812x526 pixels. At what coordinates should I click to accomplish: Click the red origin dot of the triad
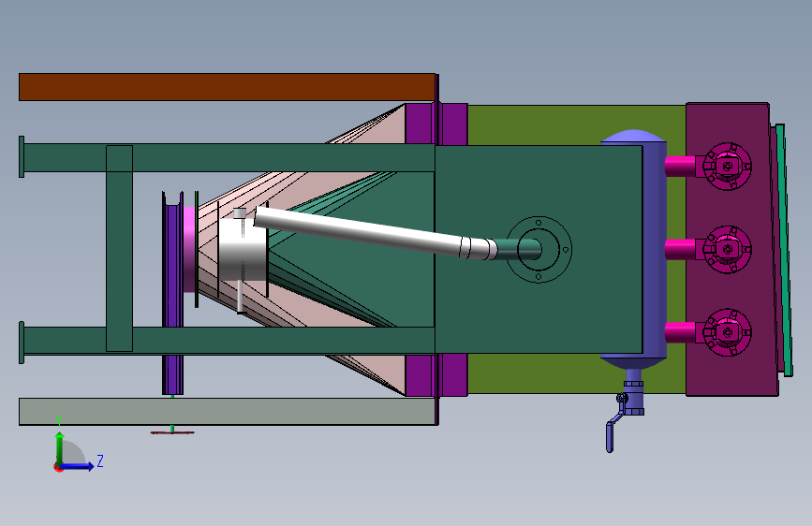[58, 467]
